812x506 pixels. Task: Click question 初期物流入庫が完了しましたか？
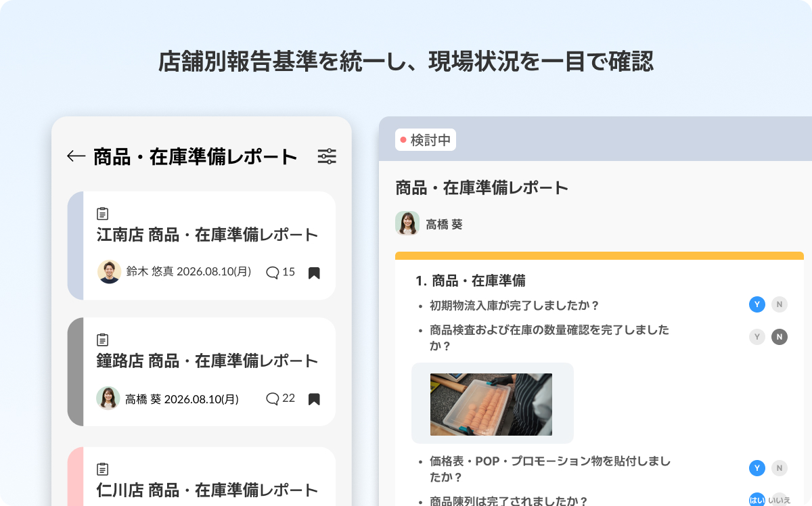pos(515,305)
